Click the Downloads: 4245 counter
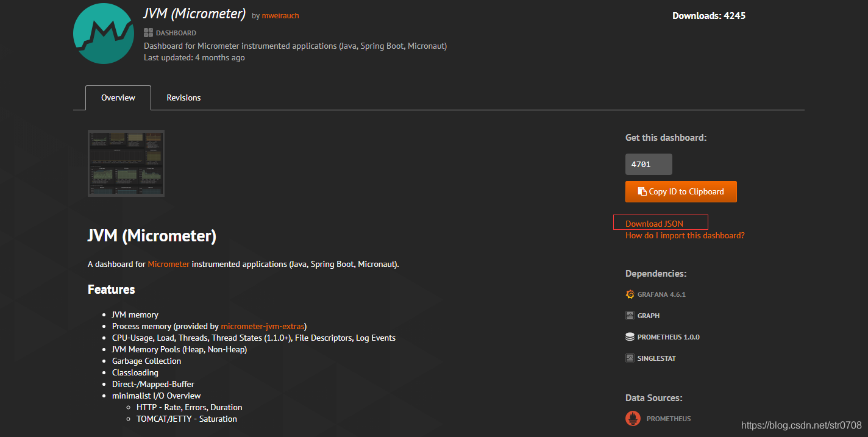Image resolution: width=868 pixels, height=437 pixels. 709,16
